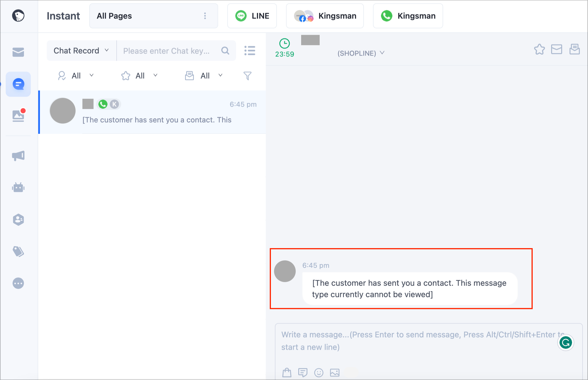Open the emoji picker smiley icon

pos(319,372)
